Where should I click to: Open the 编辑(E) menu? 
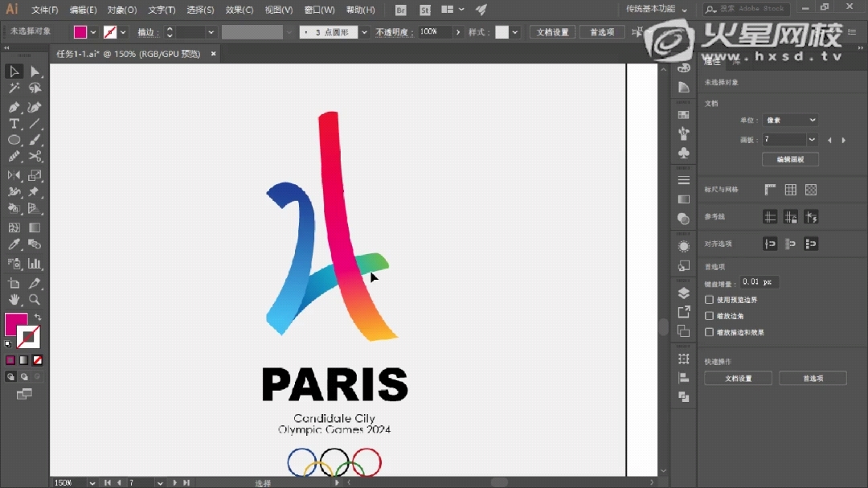click(83, 10)
